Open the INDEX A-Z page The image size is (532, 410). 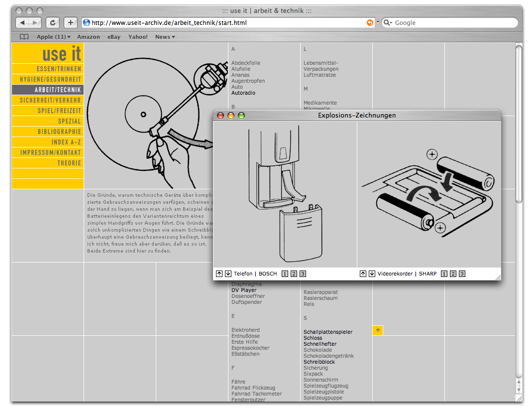tap(48, 142)
